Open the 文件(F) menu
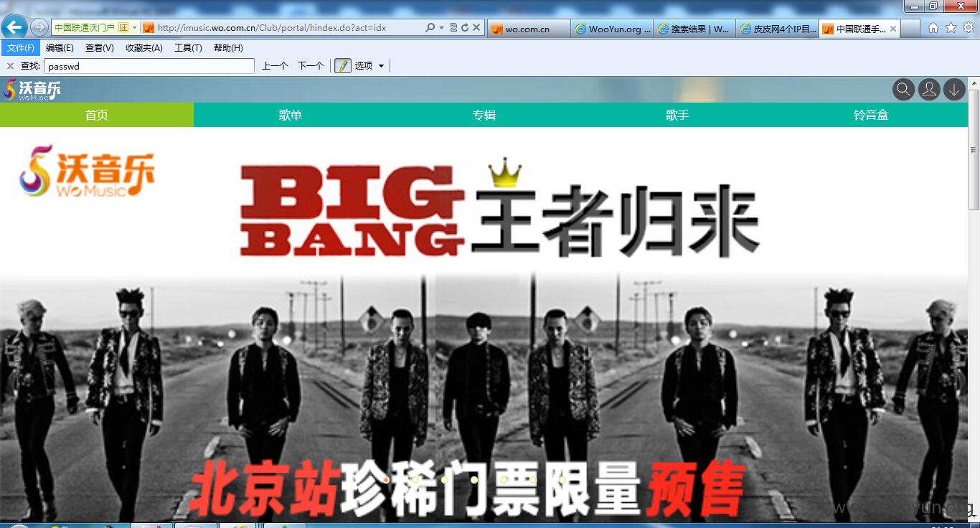 pos(21,48)
